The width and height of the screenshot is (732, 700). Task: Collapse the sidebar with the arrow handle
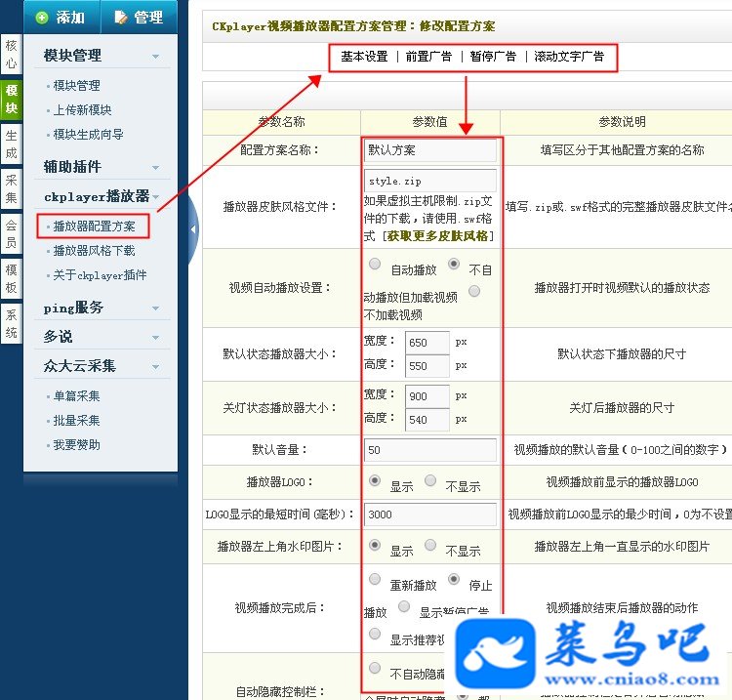pyautogui.click(x=193, y=228)
